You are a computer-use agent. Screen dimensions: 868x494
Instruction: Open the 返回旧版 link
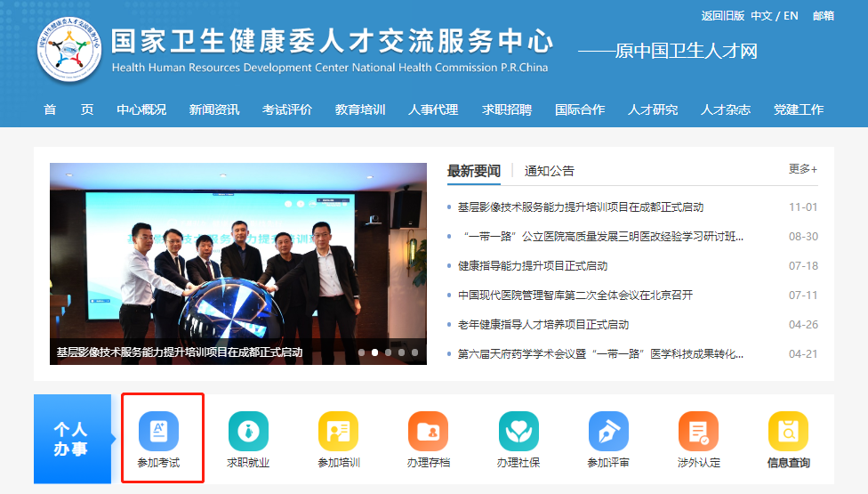click(x=722, y=16)
